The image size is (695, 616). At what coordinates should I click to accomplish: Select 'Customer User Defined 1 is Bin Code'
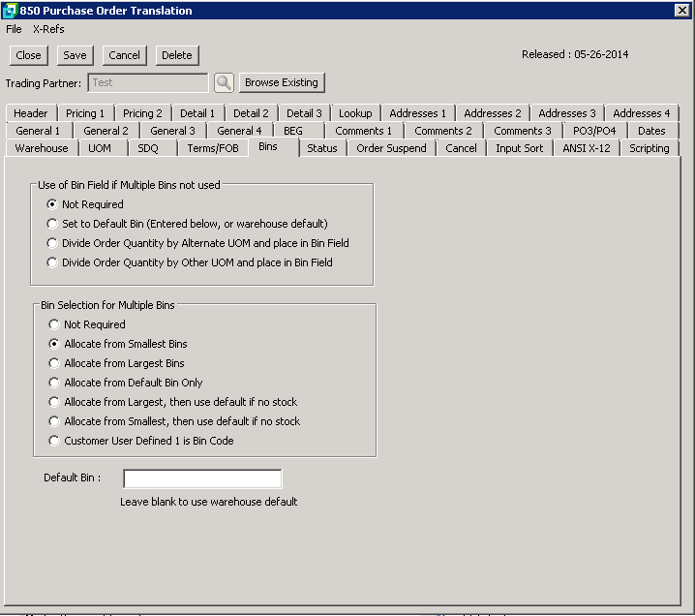point(54,441)
